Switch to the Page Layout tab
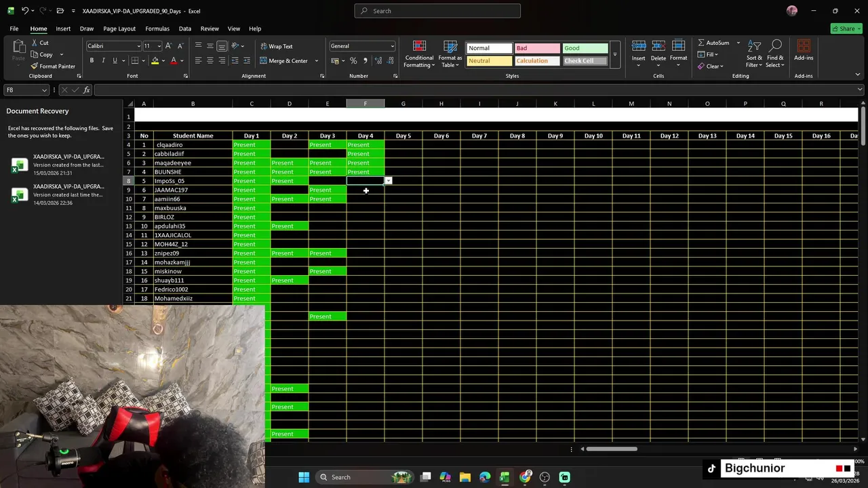Image resolution: width=868 pixels, height=488 pixels. [119, 28]
